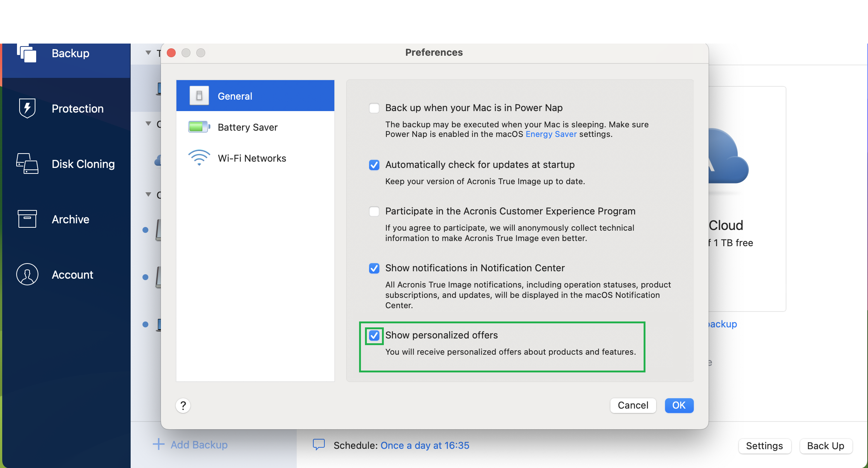
Task: Open the Account section icon
Action: (27, 274)
